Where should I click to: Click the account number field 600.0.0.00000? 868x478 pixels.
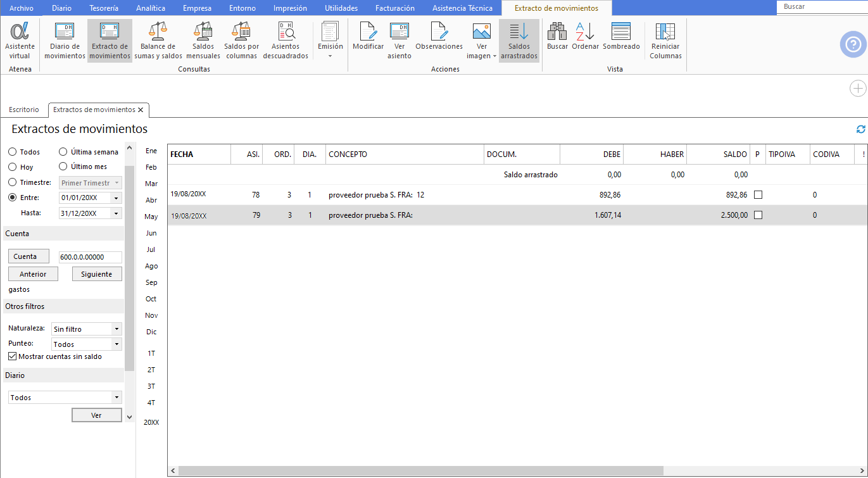pyautogui.click(x=90, y=257)
